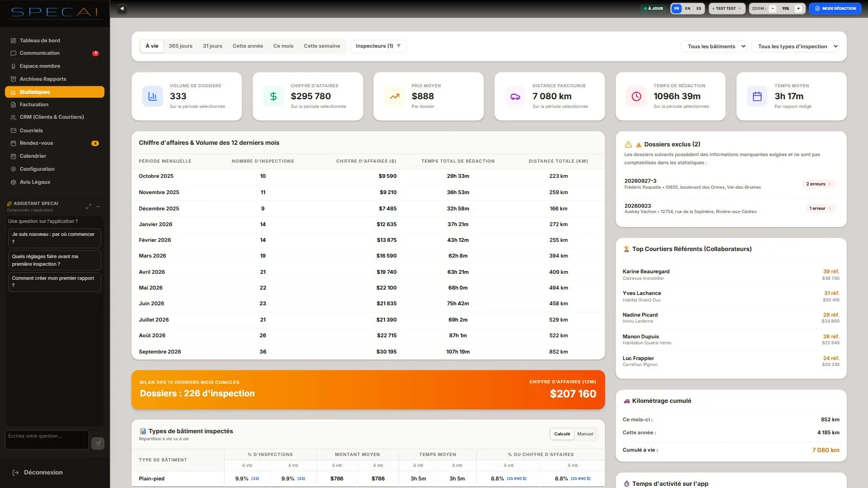The height and width of the screenshot is (488, 868).
Task: Open Tous les types d'inspection dropdown
Action: [x=795, y=47]
